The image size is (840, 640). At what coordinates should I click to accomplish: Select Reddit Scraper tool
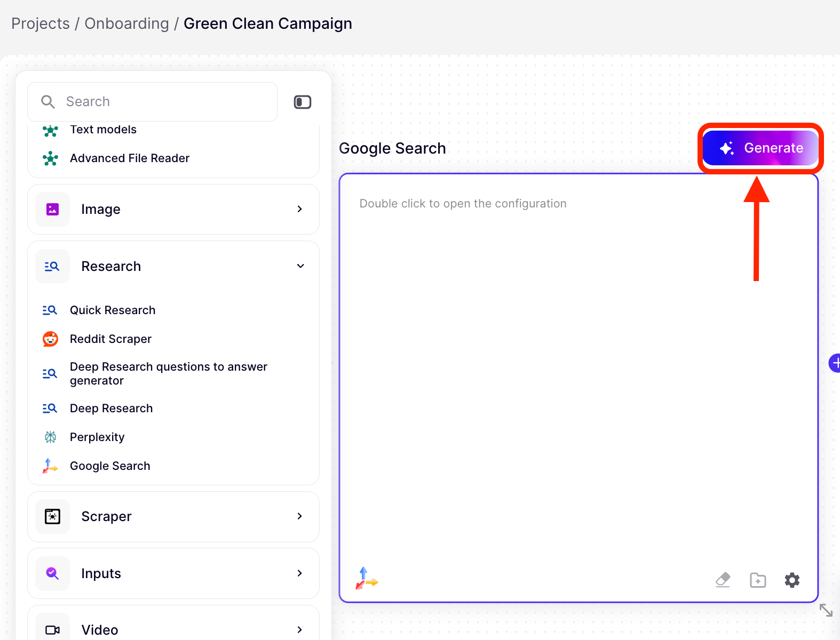click(x=110, y=339)
